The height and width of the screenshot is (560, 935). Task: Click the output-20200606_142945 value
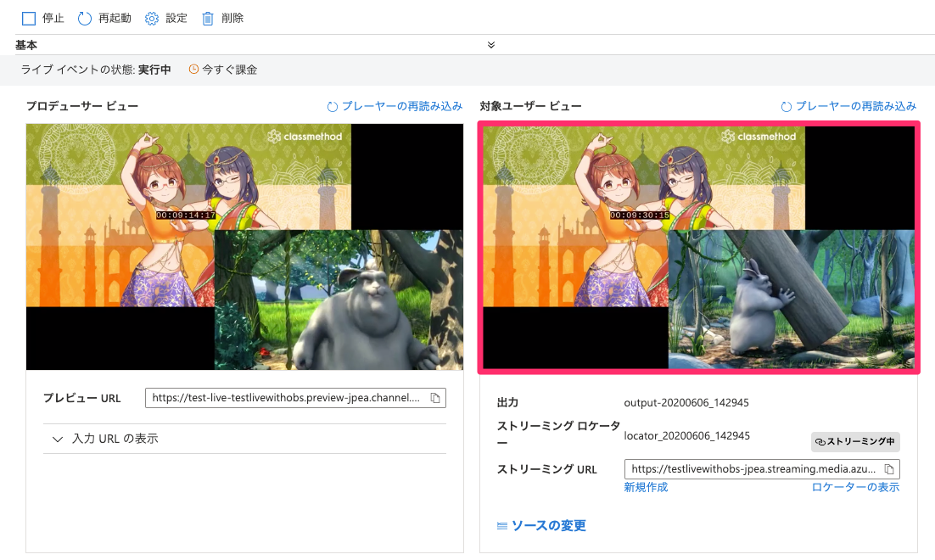686,402
